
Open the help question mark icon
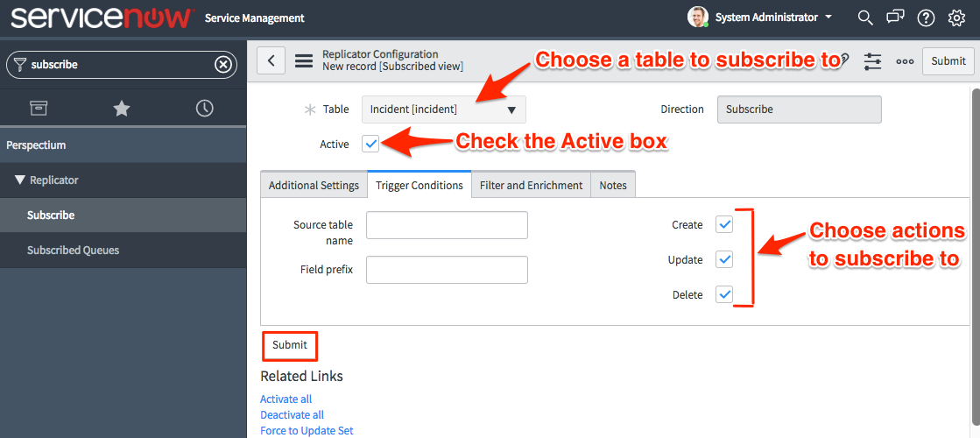coord(926,18)
